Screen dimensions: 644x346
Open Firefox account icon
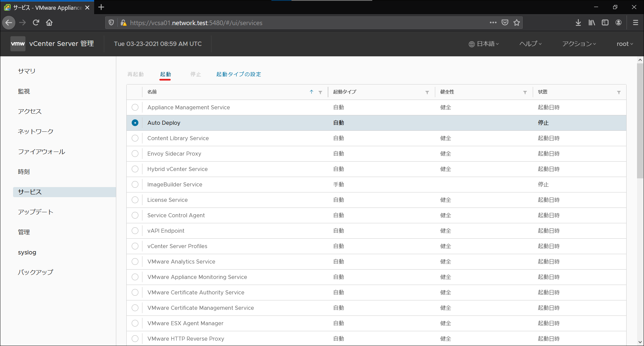[x=619, y=22]
